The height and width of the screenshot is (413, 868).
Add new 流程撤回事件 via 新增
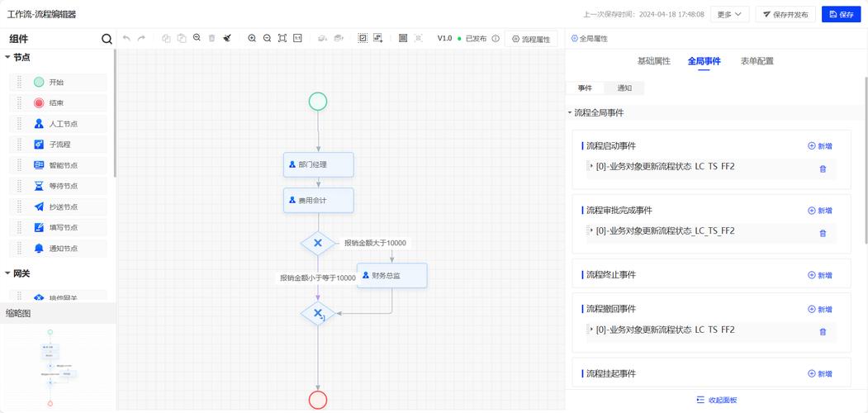pos(820,309)
